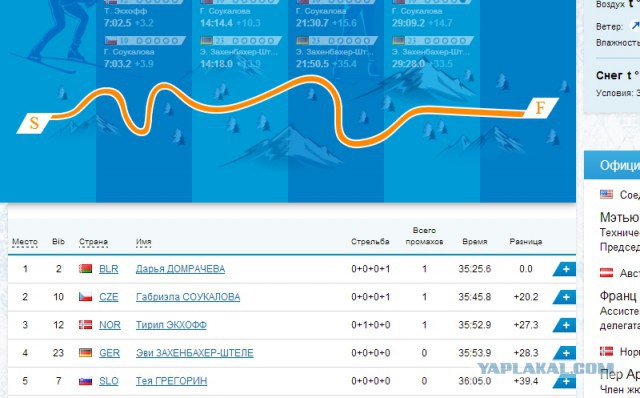This screenshot has height=398, width=640.
Task: Click finish time 35:52.9
Action: tap(475, 325)
